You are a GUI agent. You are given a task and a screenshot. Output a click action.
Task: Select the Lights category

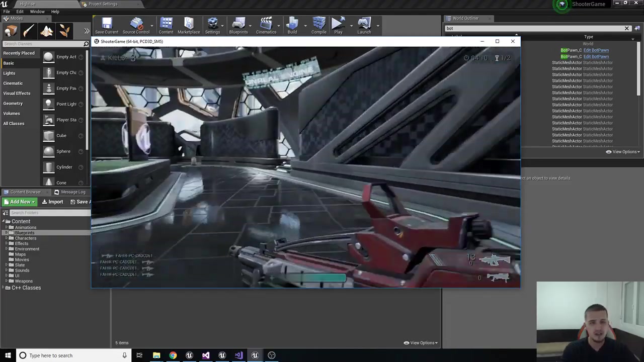pos(9,73)
